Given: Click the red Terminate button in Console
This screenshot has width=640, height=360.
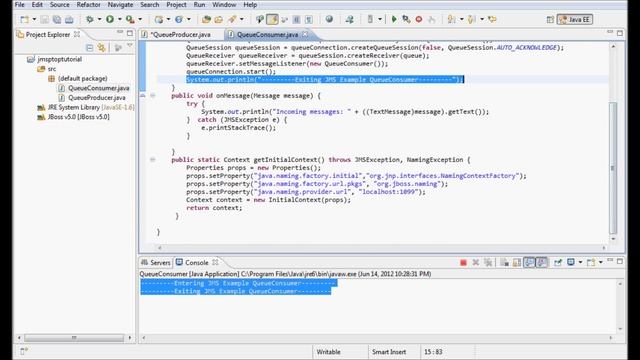Looking at the screenshot, I should 463,262.
